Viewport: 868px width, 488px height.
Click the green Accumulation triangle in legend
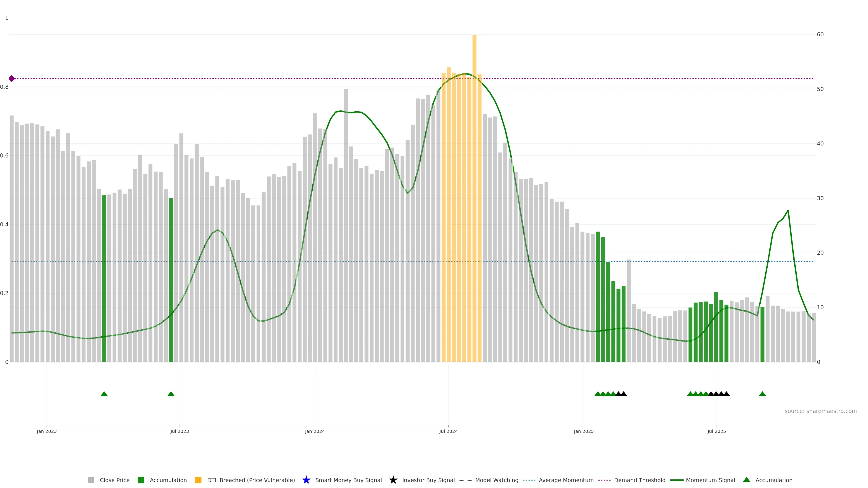pyautogui.click(x=746, y=480)
